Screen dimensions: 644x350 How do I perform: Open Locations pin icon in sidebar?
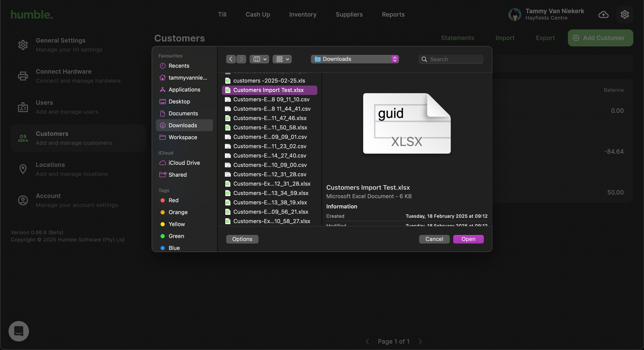coord(23,169)
